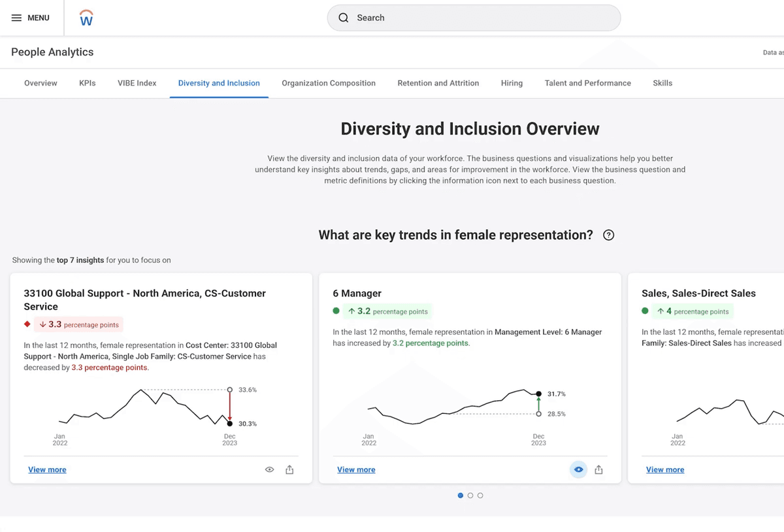This screenshot has height=532, width=784.
Task: Click the Workday logo
Action: [86, 18]
